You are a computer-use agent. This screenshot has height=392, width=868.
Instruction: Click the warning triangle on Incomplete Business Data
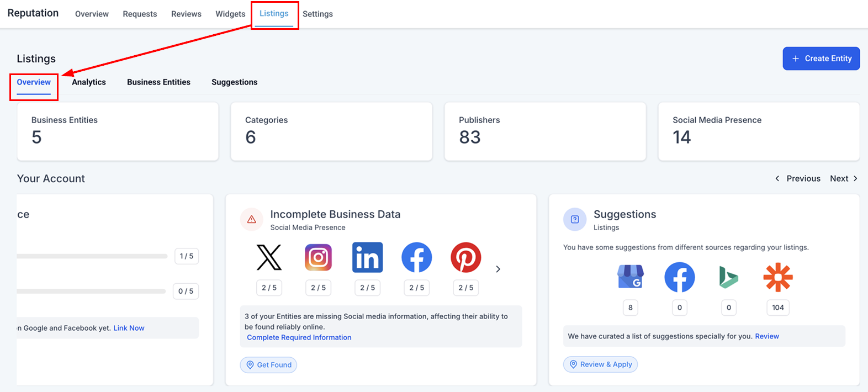(252, 219)
